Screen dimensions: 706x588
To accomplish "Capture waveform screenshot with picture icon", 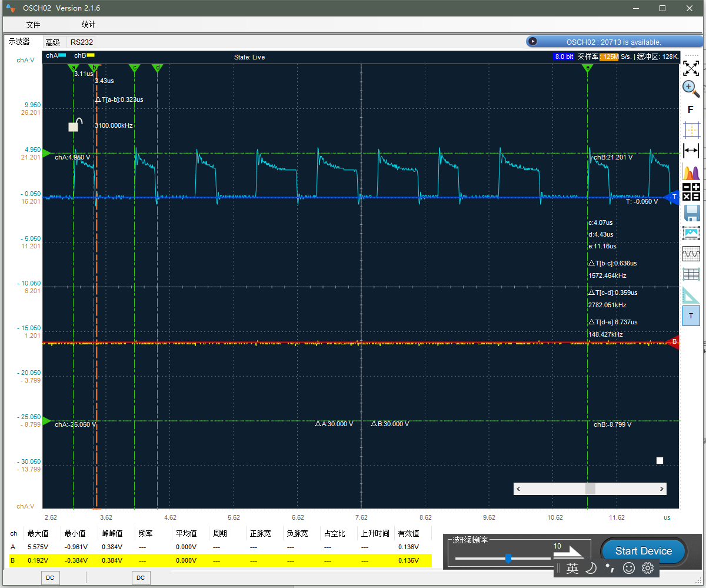I will [x=691, y=233].
